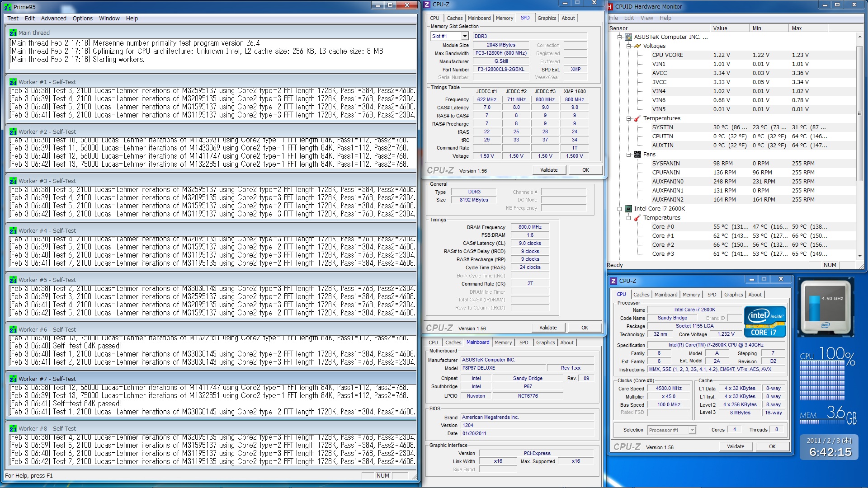
Task: Click Validate in the CPU-Z Memory timings window
Action: 548,328
